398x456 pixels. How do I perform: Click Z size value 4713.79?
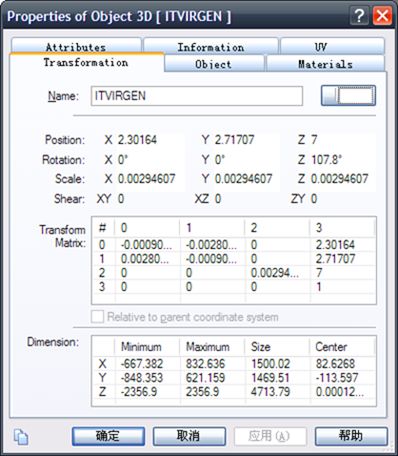click(270, 392)
